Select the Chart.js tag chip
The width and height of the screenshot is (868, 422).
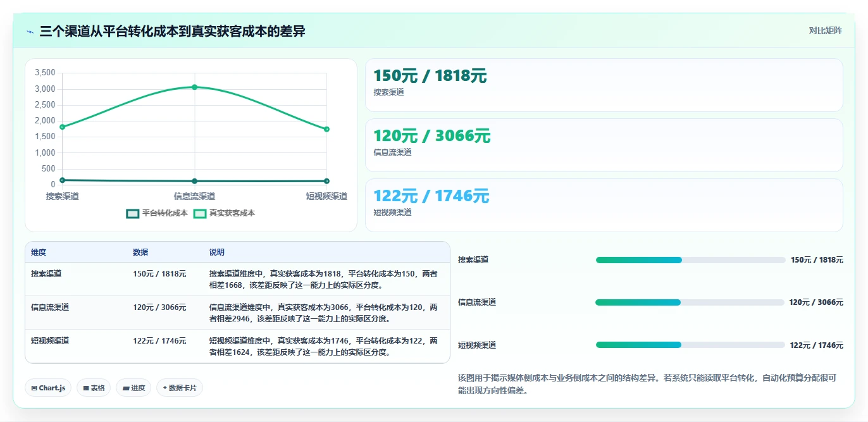click(x=48, y=388)
